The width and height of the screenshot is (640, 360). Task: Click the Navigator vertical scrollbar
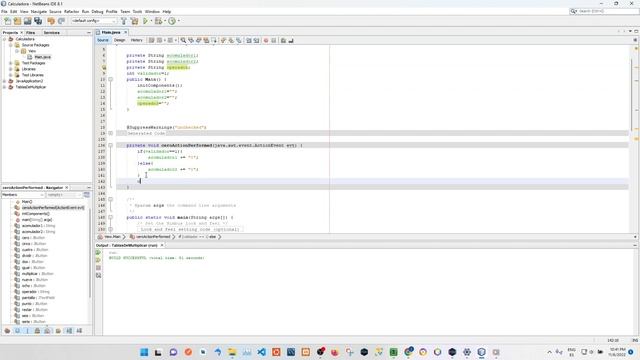[90, 253]
